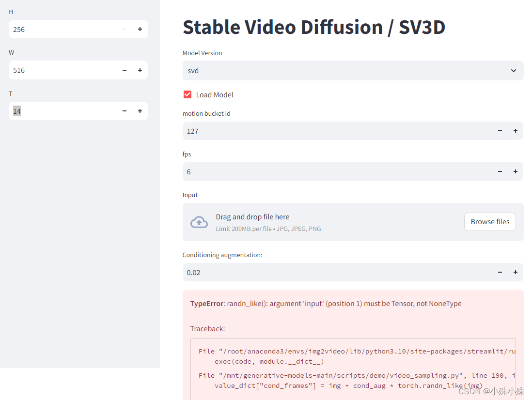Click the Load Model label text

(215, 95)
